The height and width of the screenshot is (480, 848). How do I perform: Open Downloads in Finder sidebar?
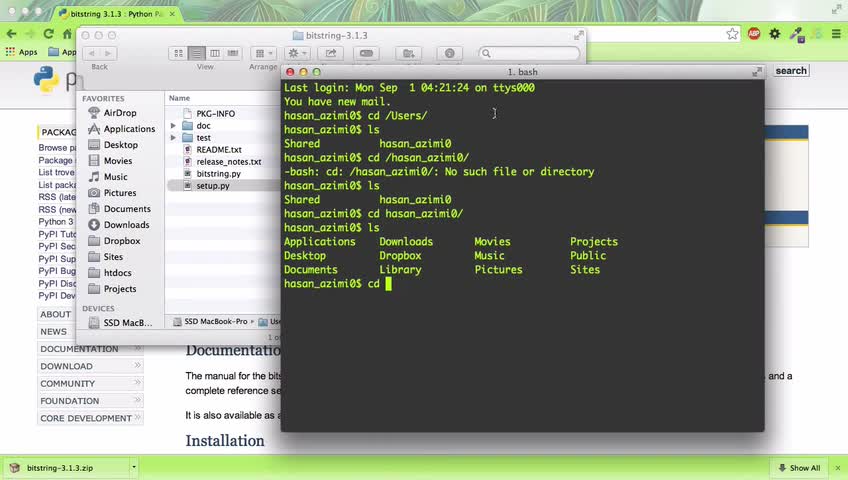coord(126,224)
